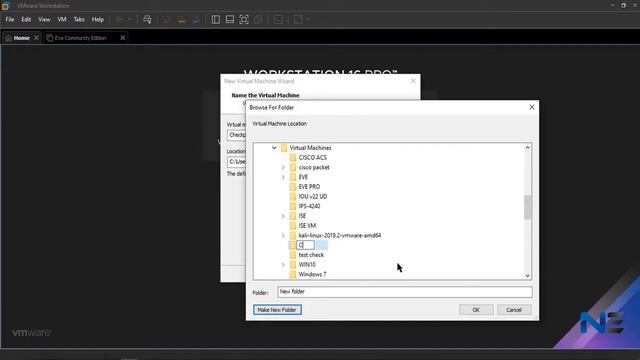Image resolution: width=640 pixels, height=360 pixels.
Task: Click the VMware Workstation title bar icon
Action: coord(5,6)
